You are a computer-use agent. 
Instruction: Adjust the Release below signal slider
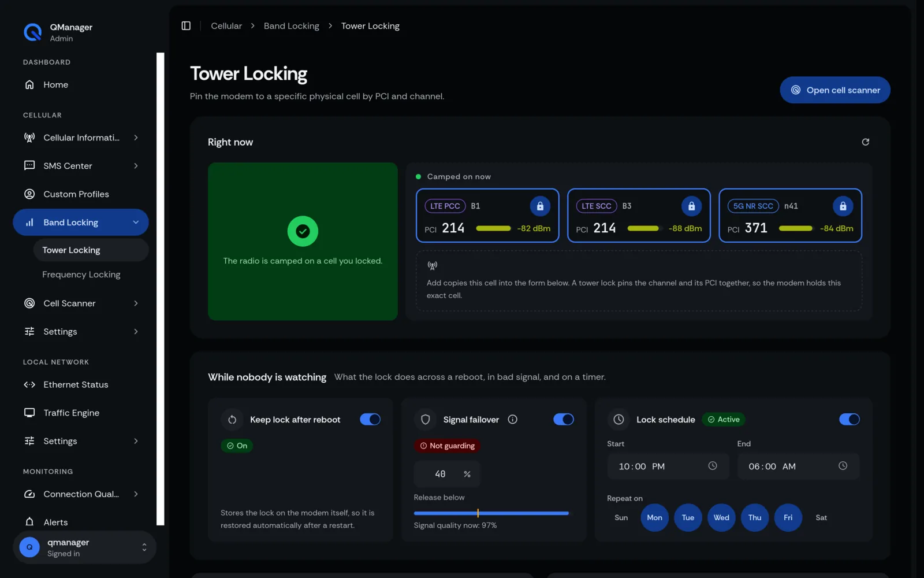point(491,513)
